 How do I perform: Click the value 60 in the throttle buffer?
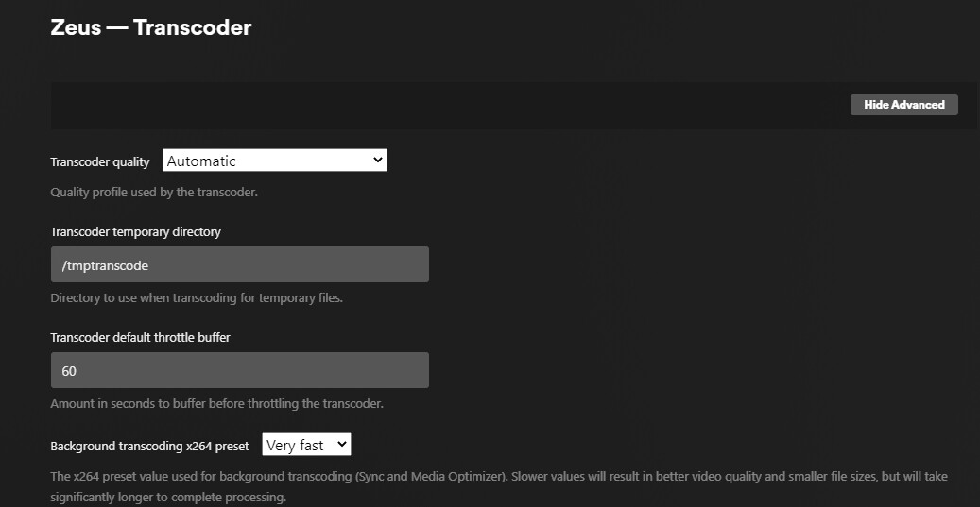point(69,371)
